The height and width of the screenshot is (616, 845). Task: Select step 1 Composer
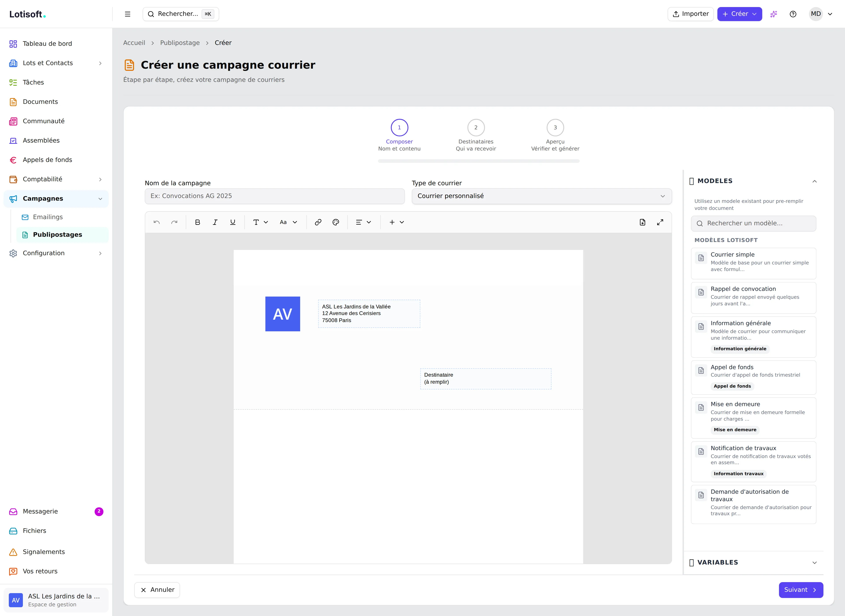tap(399, 135)
